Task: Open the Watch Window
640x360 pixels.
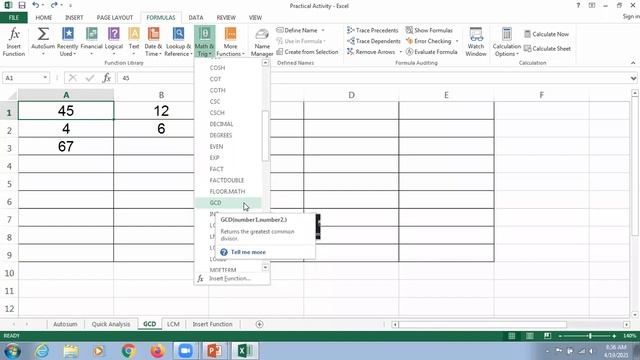Action: coord(476,42)
